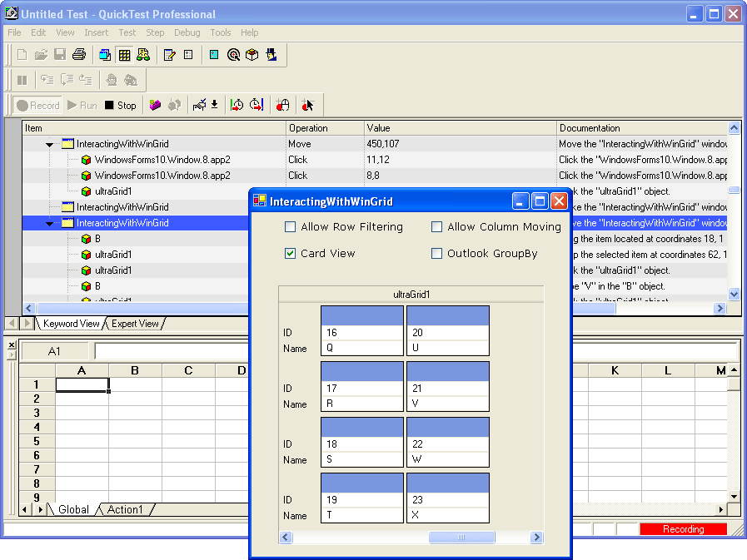
Task: Click Keyword View vertical scrollbar up arrow
Action: coord(734,127)
